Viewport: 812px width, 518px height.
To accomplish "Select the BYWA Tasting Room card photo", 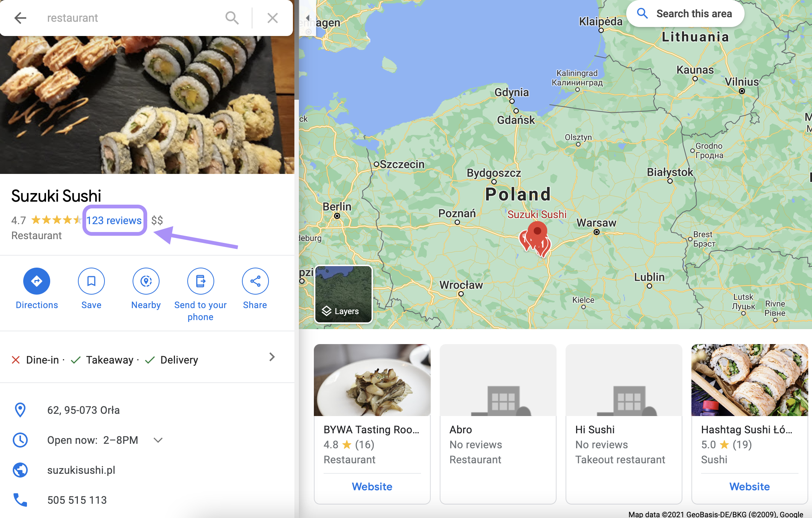I will pyautogui.click(x=372, y=380).
